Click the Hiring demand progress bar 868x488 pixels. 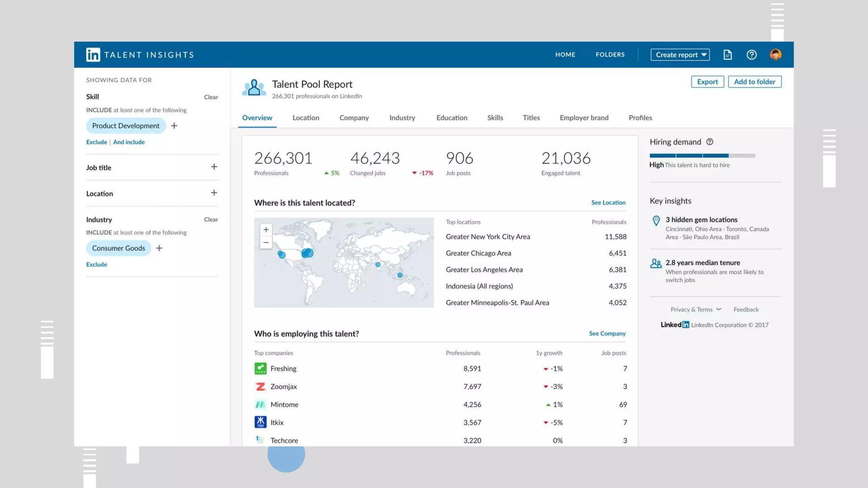pyautogui.click(x=702, y=155)
